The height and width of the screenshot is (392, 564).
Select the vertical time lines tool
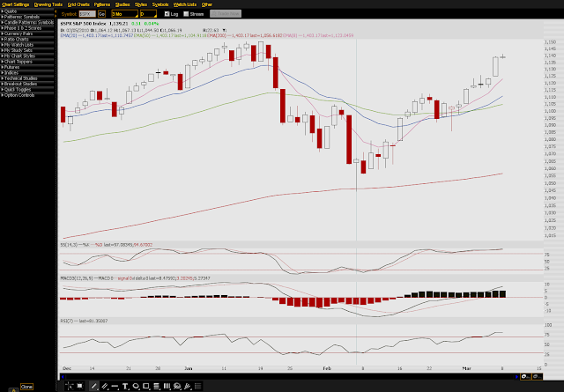[167, 386]
